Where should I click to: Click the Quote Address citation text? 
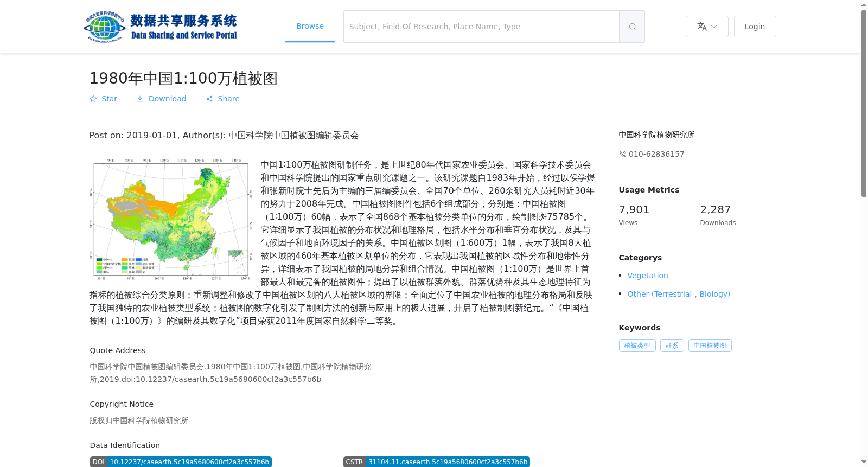(x=231, y=373)
